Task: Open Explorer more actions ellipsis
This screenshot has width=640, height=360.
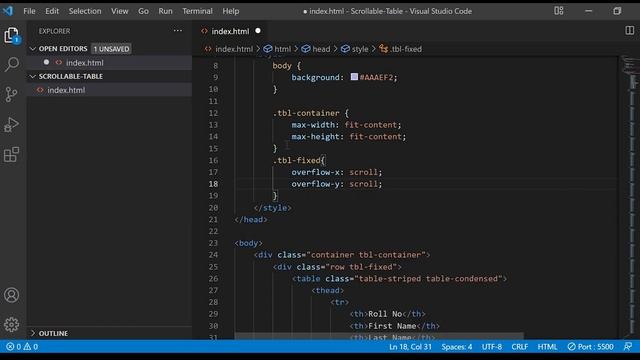Action: click(178, 31)
